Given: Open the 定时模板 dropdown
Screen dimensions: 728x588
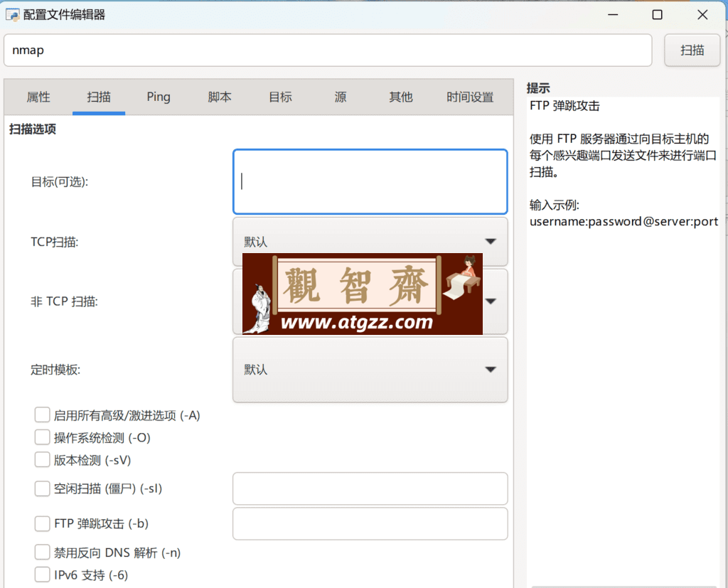Looking at the screenshot, I should pos(370,370).
